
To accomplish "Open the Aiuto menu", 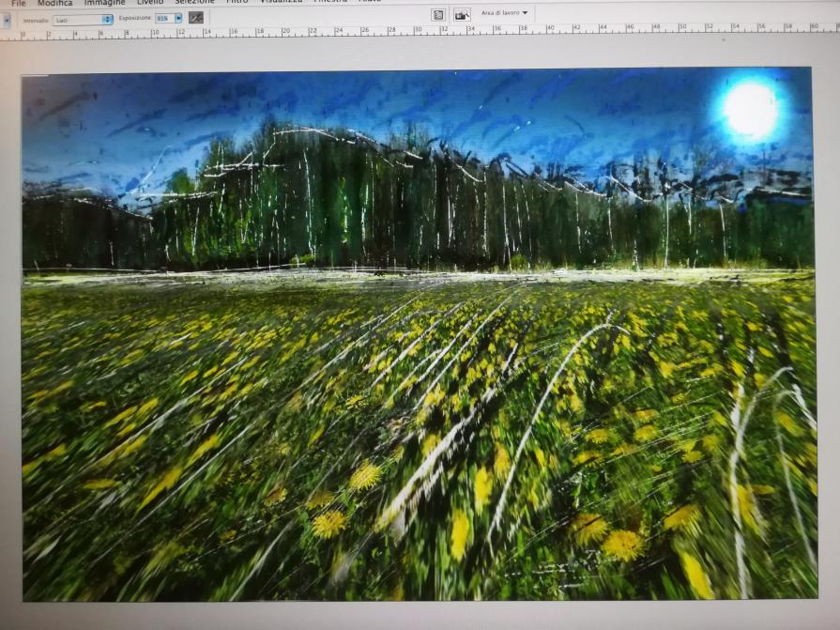I will 370,3.
